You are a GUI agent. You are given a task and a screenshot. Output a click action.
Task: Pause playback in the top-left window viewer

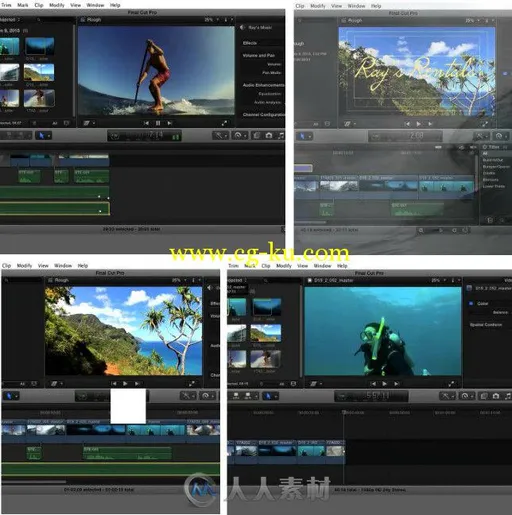158,123
